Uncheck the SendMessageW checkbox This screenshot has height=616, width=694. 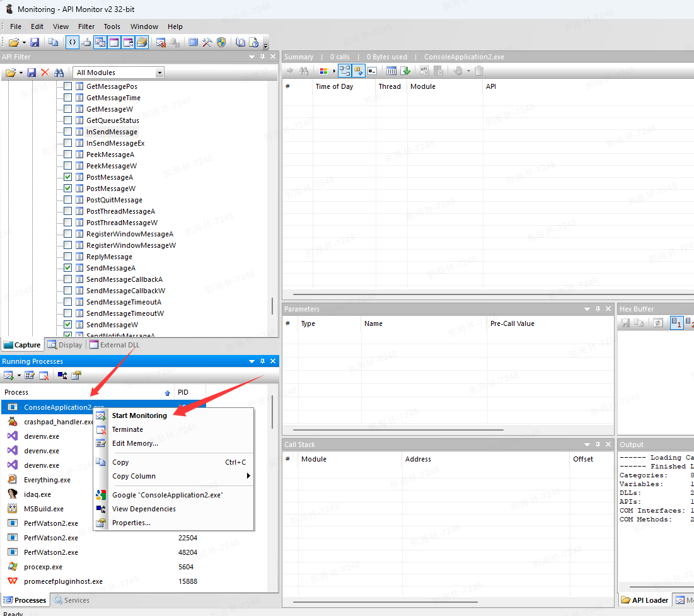[x=67, y=324]
